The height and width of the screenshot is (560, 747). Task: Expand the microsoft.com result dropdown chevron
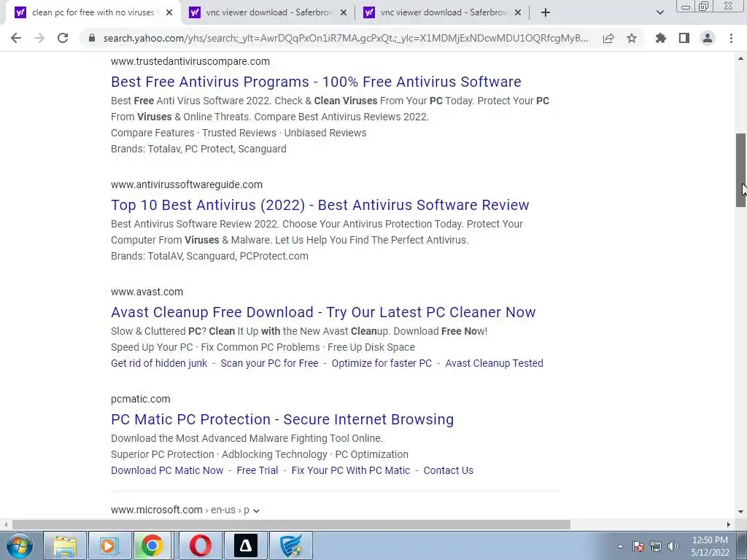(x=256, y=510)
